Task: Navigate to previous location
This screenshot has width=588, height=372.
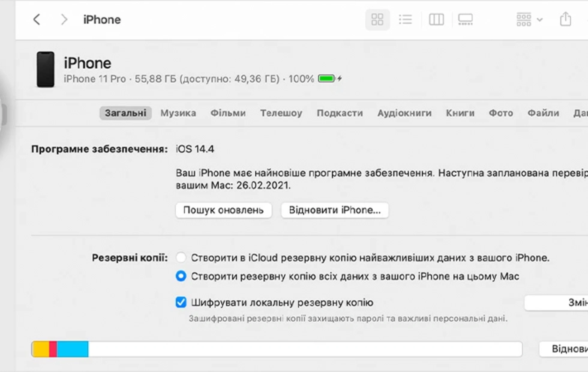Action: pos(38,19)
